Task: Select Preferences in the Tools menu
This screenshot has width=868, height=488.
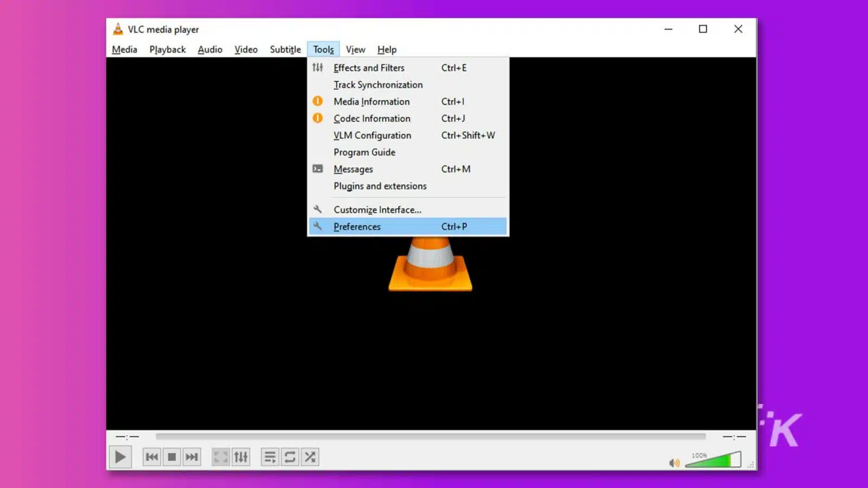Action: tap(357, 227)
